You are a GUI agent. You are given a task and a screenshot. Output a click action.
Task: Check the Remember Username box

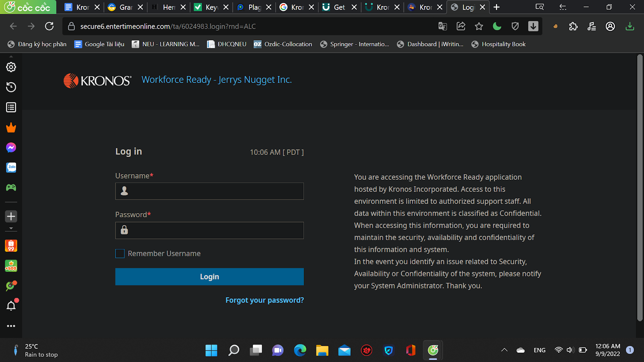120,253
